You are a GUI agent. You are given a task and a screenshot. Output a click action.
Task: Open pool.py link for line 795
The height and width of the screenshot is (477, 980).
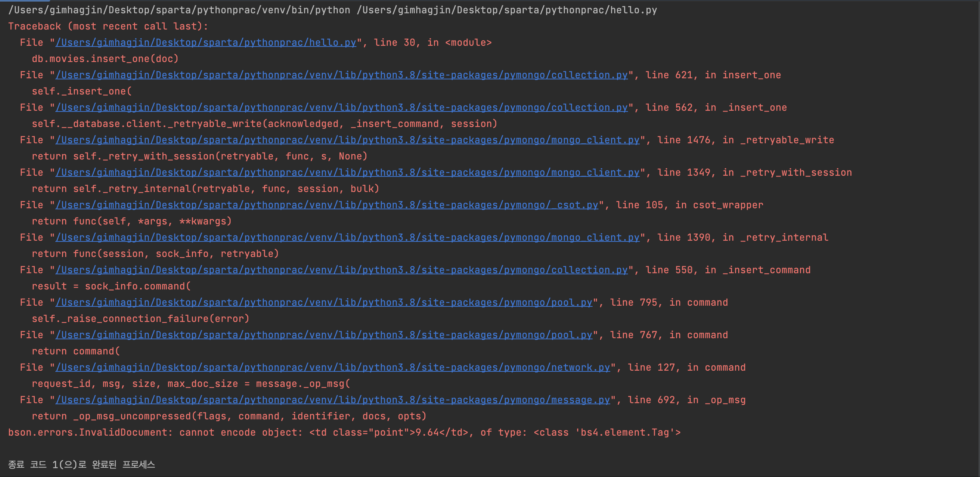(324, 302)
